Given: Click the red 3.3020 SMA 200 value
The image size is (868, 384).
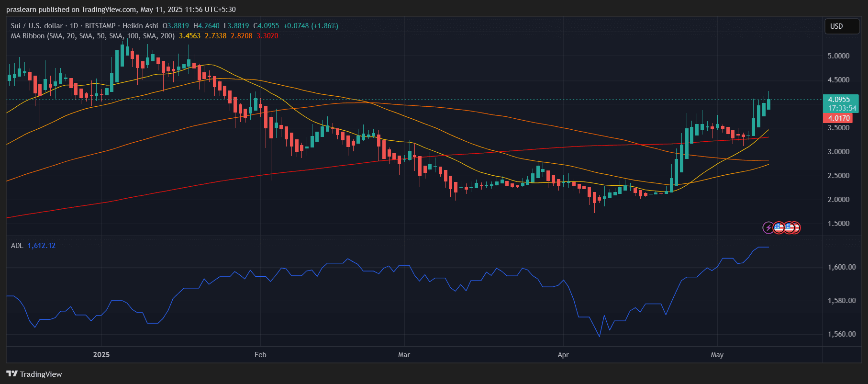Looking at the screenshot, I should (x=267, y=36).
